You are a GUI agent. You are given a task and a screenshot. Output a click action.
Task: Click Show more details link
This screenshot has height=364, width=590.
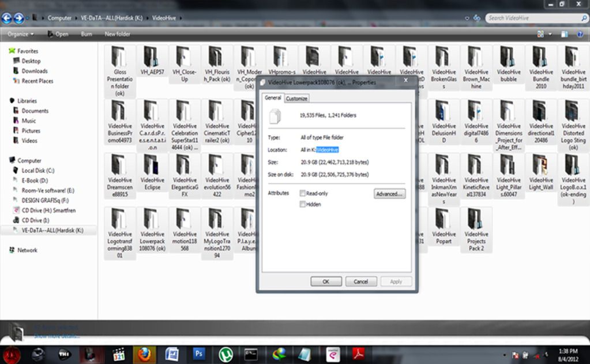[57, 336]
